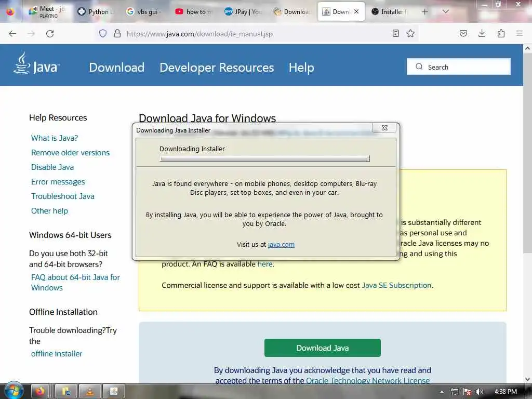Switch to the vbs gui Google tab
The width and height of the screenshot is (532, 399).
pos(144,11)
